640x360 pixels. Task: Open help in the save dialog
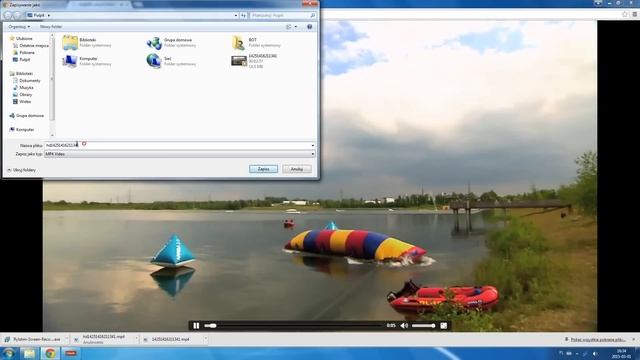(x=309, y=27)
